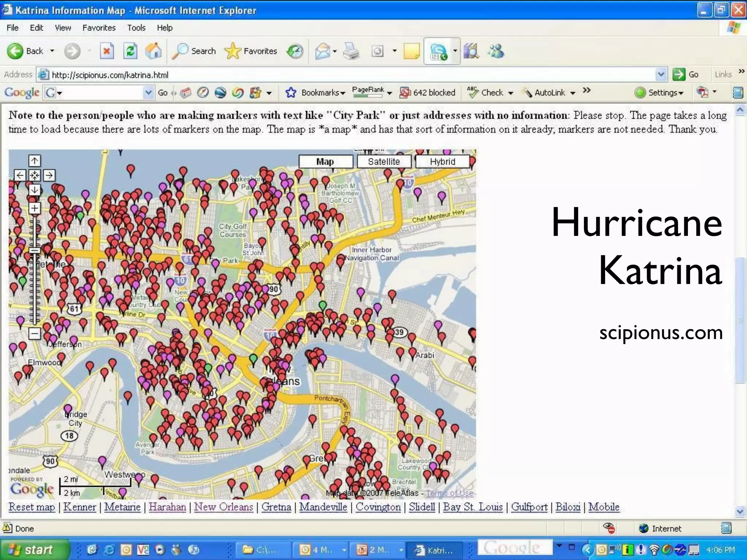Print the current page
This screenshot has height=560, width=747.
tap(352, 51)
